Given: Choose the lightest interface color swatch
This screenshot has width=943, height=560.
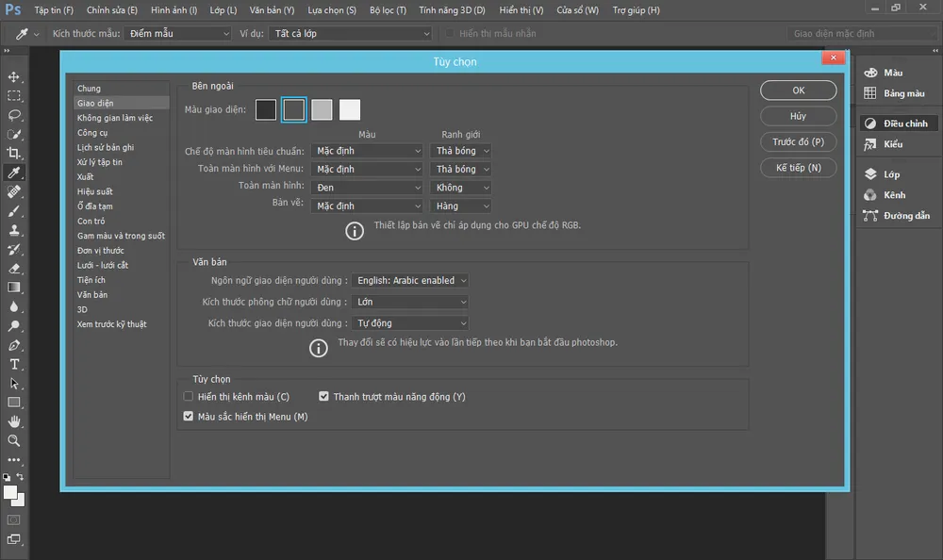Looking at the screenshot, I should click(350, 110).
